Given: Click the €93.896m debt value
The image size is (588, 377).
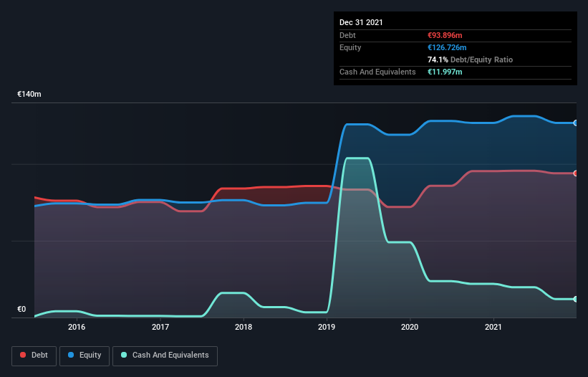Looking at the screenshot, I should 445,35.
